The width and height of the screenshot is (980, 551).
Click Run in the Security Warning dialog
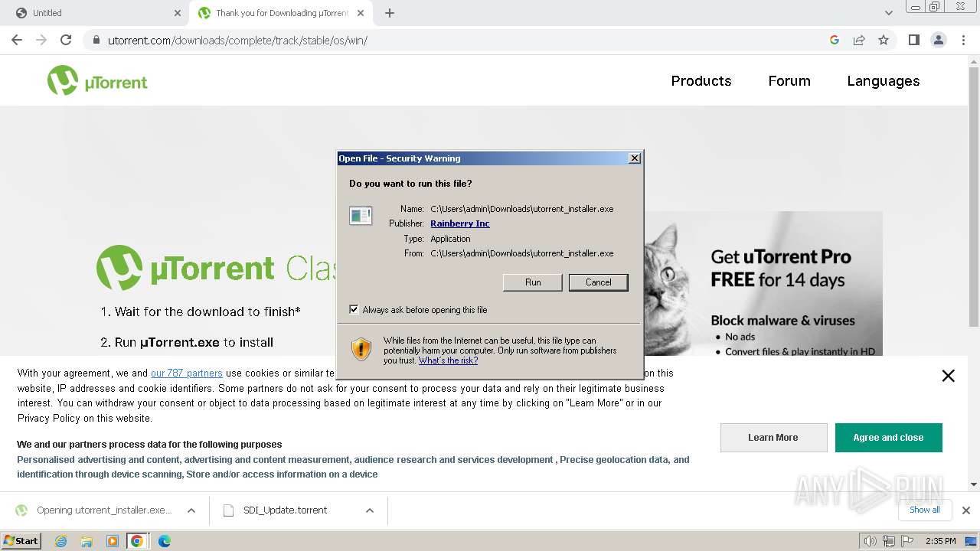(x=533, y=282)
